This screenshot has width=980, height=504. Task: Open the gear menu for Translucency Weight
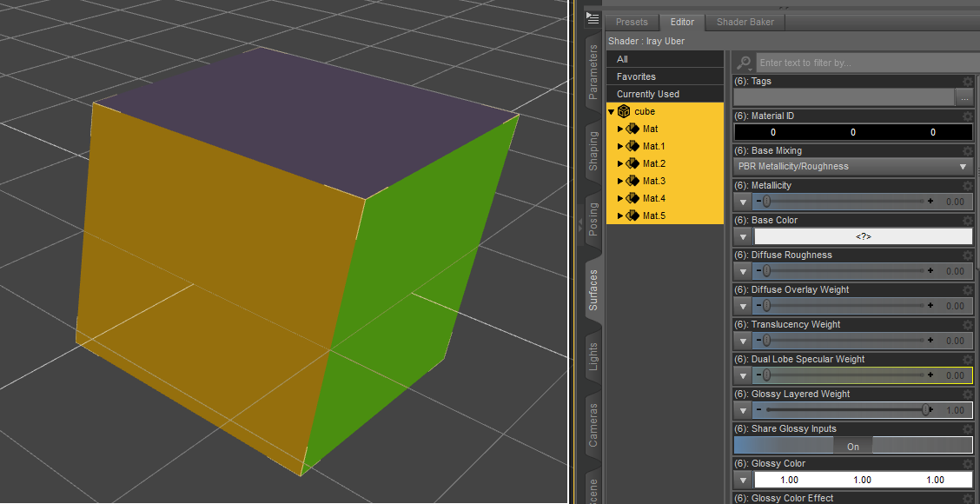[x=968, y=324]
